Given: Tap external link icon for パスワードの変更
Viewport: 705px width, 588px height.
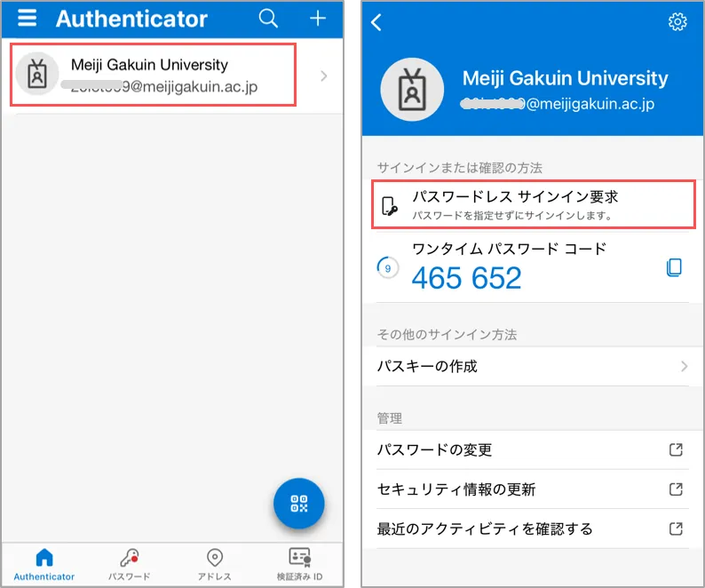Looking at the screenshot, I should [676, 449].
